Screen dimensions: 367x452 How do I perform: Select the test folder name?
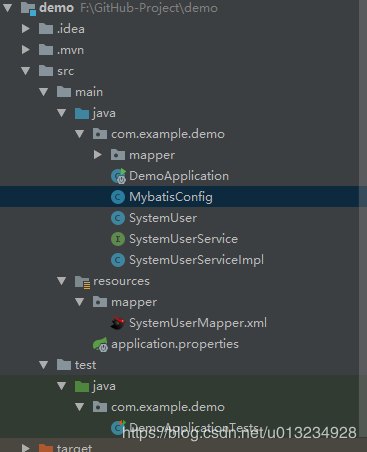coord(85,365)
